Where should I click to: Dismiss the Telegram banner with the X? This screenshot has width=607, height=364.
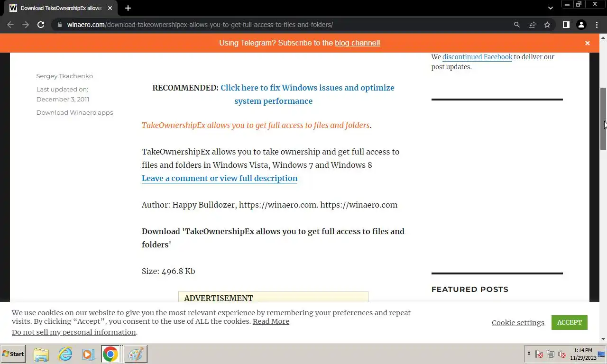pos(587,43)
